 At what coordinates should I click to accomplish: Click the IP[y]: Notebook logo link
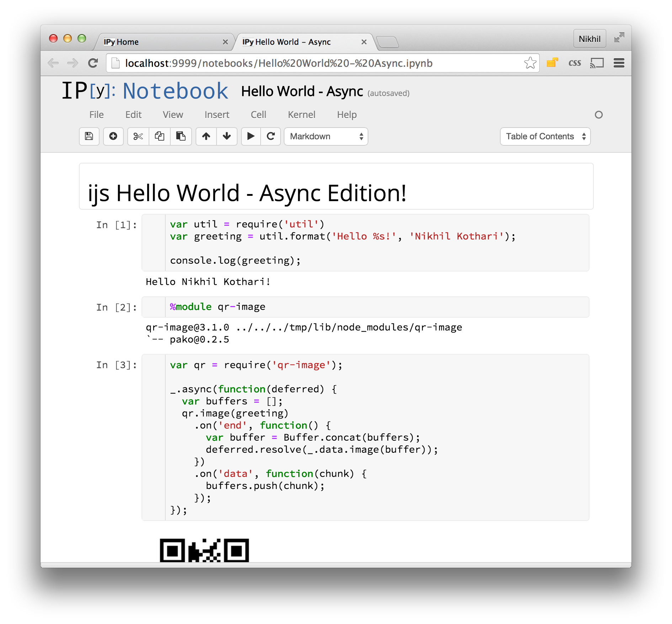145,91
